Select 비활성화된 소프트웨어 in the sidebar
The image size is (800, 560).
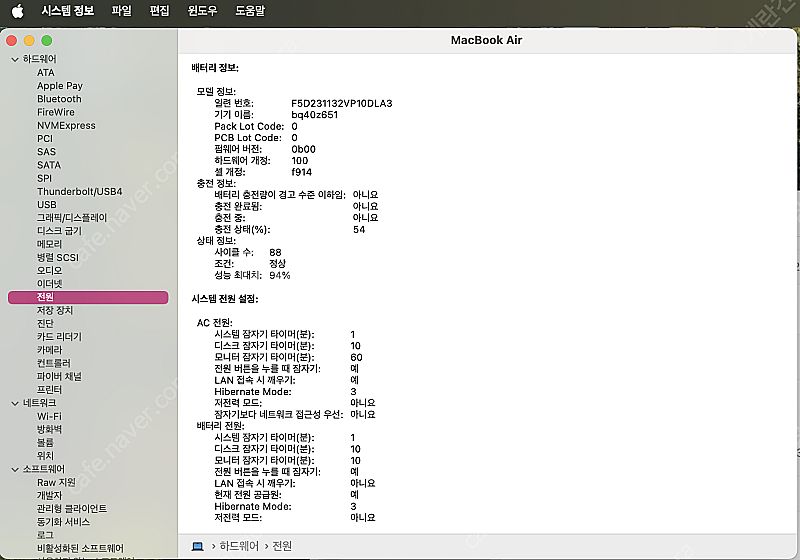tap(80, 549)
